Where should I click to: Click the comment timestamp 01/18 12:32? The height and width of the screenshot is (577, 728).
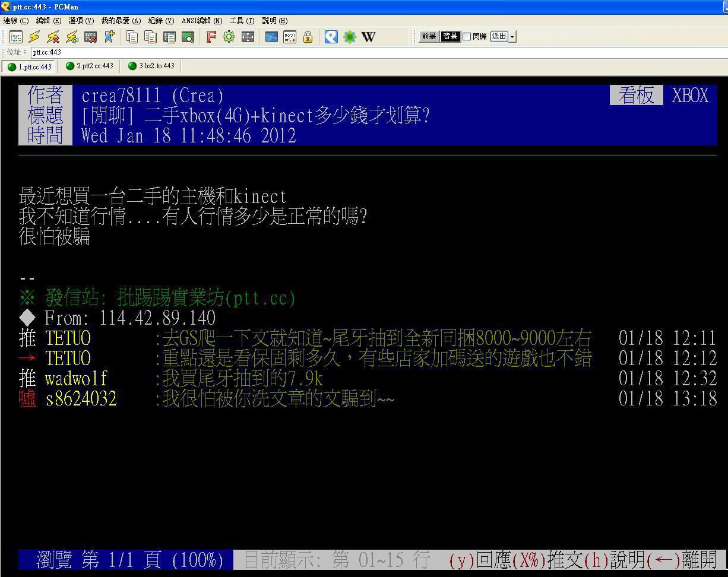click(x=667, y=378)
